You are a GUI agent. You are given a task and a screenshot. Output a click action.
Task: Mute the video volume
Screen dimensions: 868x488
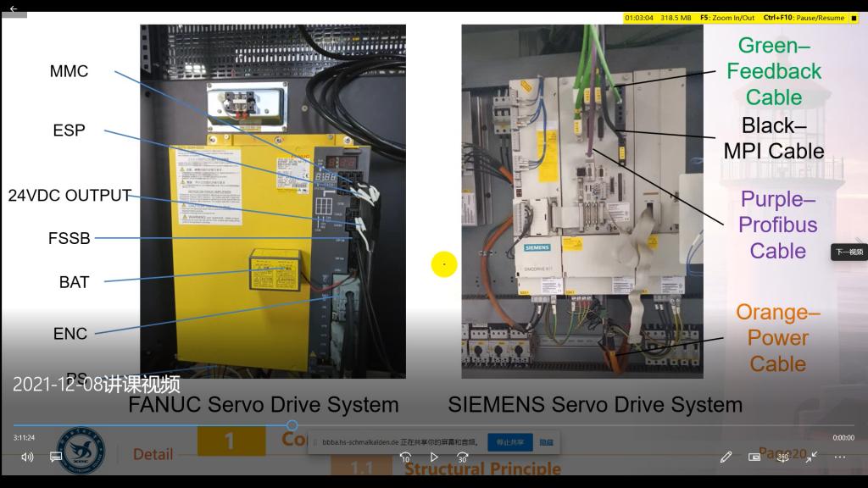point(27,457)
